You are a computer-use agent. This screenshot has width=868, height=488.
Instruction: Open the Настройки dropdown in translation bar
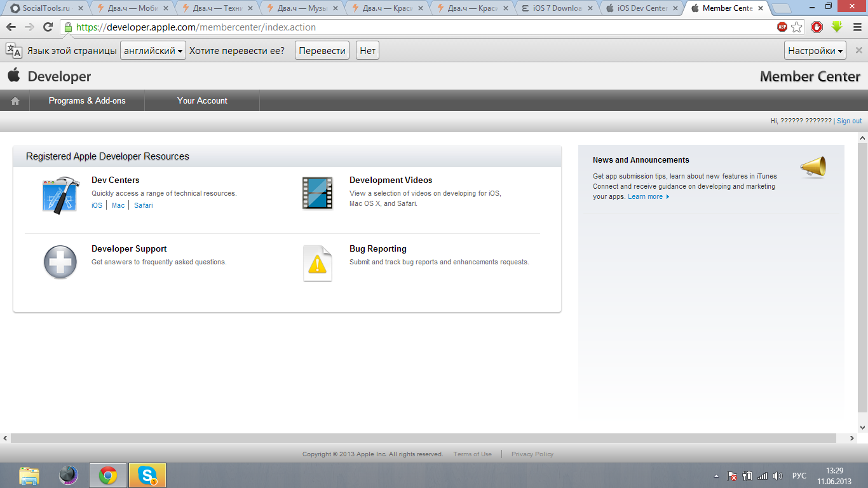816,51
